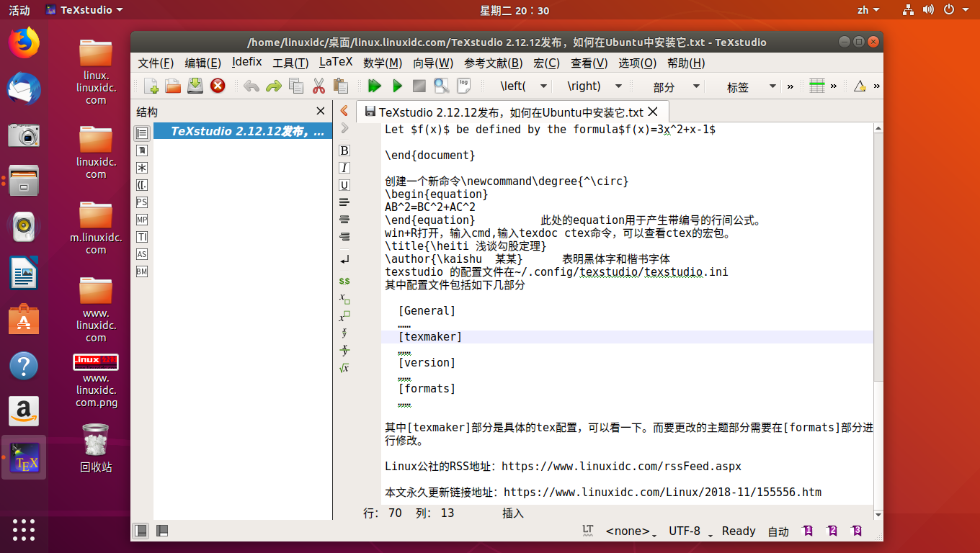Insert a new line with return-arrow icon

coord(344,259)
